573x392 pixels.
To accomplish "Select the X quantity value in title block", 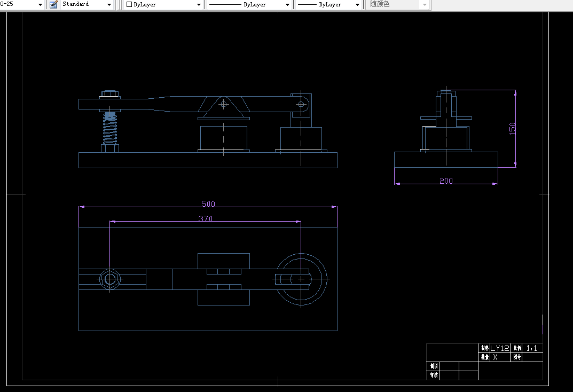I will coord(495,357).
